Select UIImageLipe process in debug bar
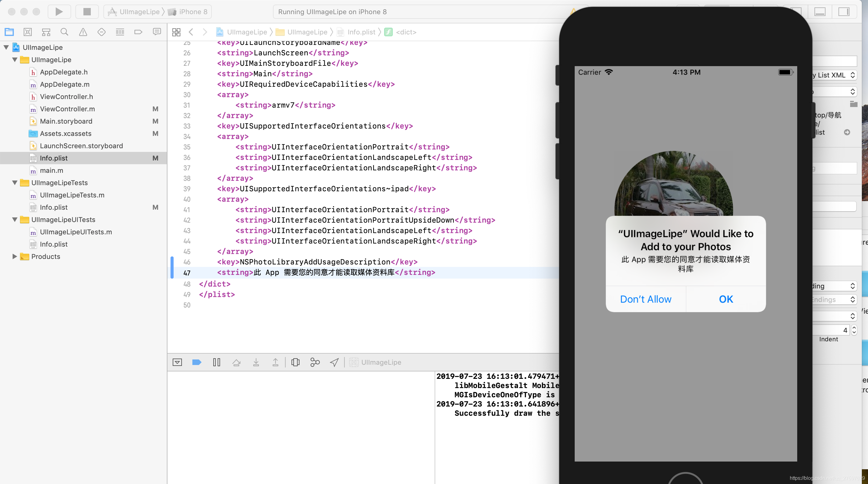Image resolution: width=868 pixels, height=484 pixels. point(376,362)
